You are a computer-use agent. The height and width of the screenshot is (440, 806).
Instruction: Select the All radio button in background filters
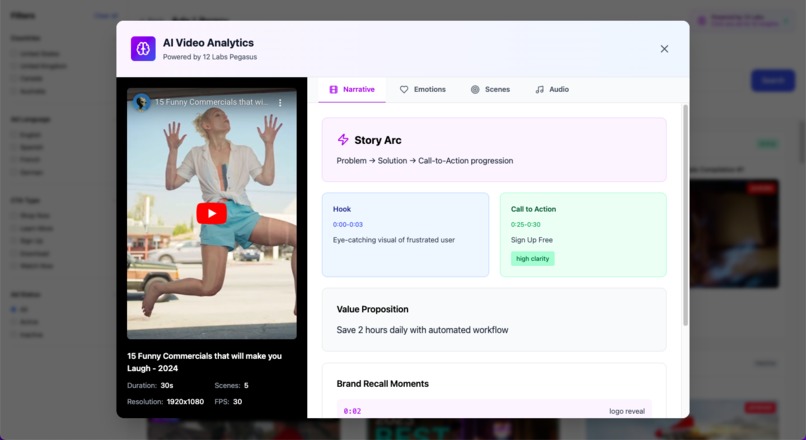(x=13, y=309)
